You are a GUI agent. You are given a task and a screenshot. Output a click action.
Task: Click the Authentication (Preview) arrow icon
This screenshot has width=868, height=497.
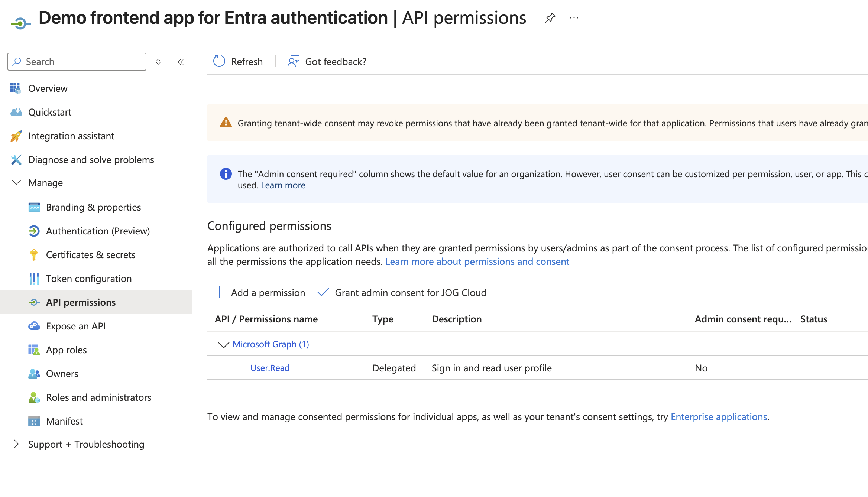(x=34, y=231)
